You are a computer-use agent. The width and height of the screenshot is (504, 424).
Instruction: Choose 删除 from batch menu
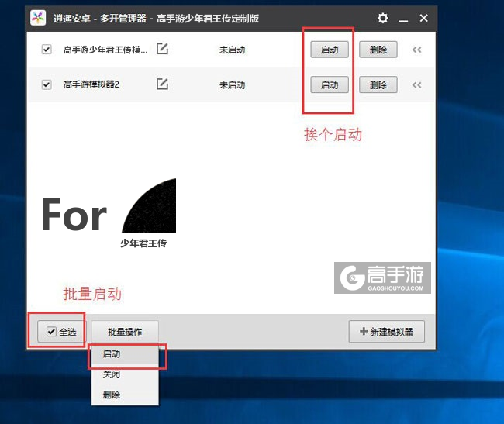[x=125, y=395]
